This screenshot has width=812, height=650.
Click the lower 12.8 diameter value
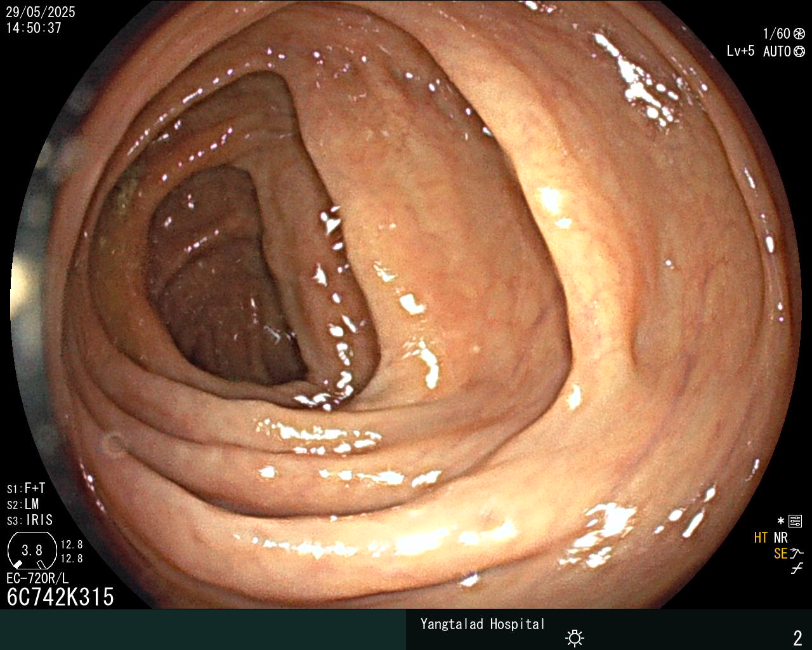72,559
